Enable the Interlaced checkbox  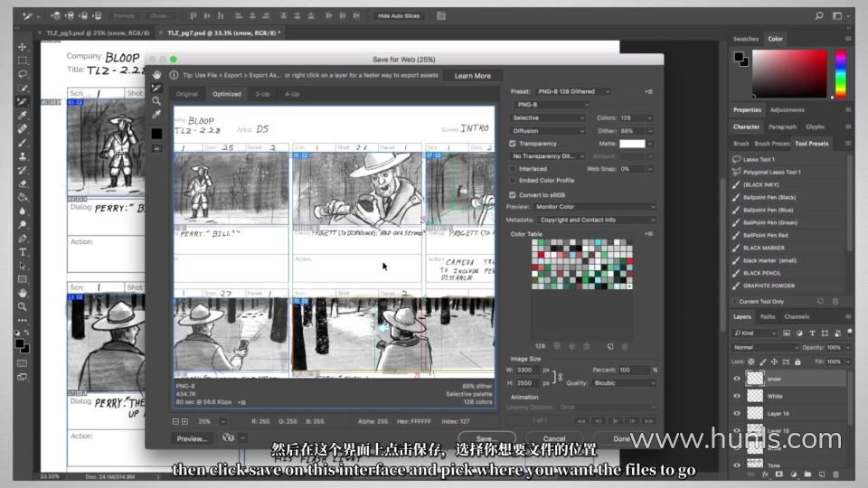coord(513,169)
